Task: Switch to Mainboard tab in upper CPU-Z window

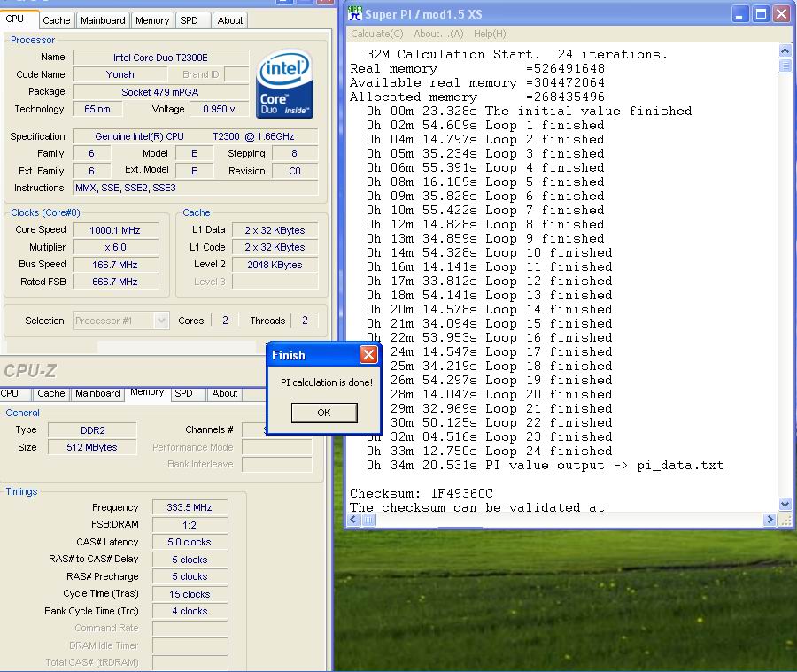Action: pyautogui.click(x=103, y=20)
